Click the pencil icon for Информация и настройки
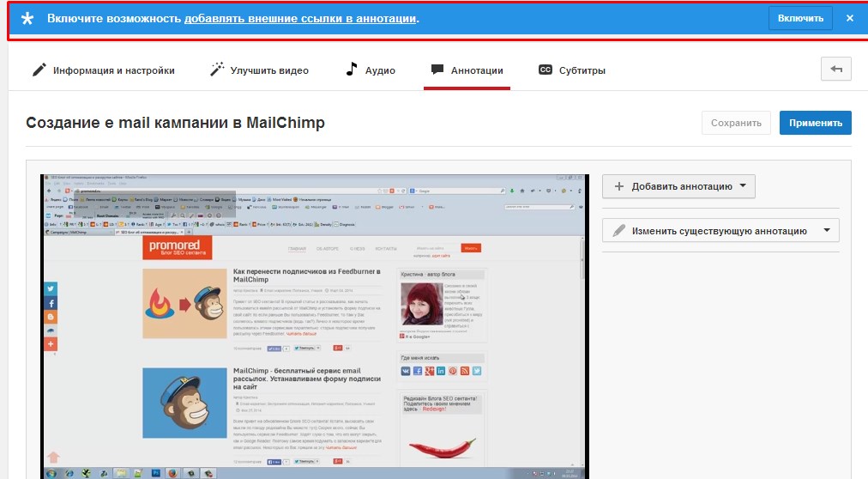 tap(39, 70)
